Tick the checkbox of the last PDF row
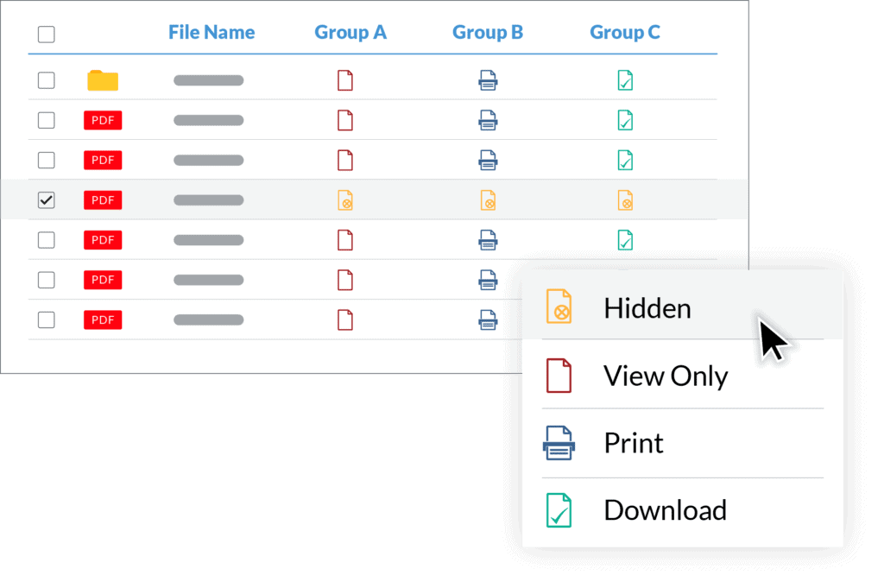This screenshot has width=884, height=588. point(47,319)
